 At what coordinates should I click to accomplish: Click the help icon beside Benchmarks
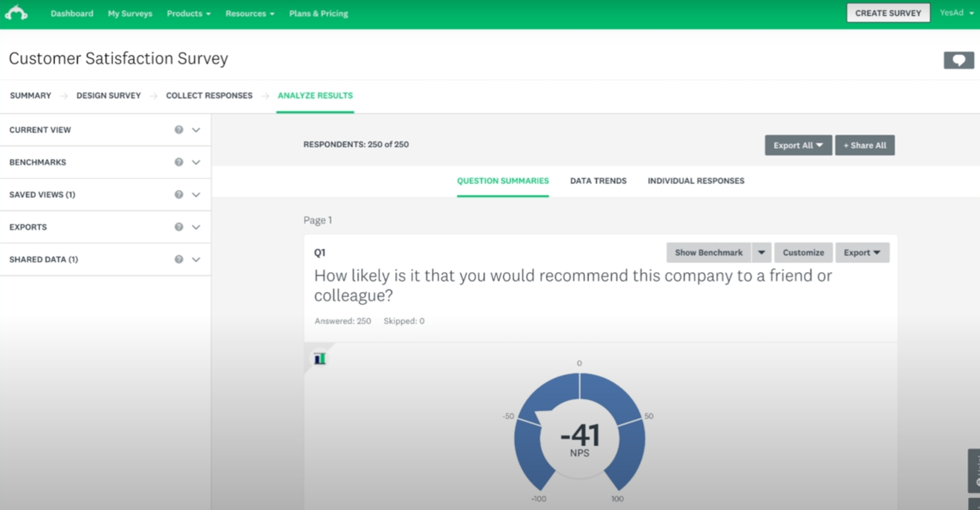click(x=179, y=162)
